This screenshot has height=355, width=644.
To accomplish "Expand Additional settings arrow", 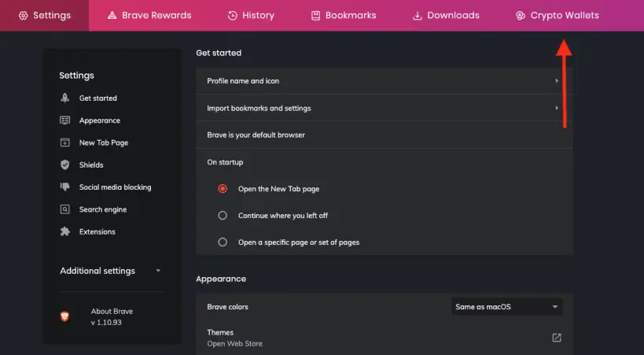I will 158,271.
